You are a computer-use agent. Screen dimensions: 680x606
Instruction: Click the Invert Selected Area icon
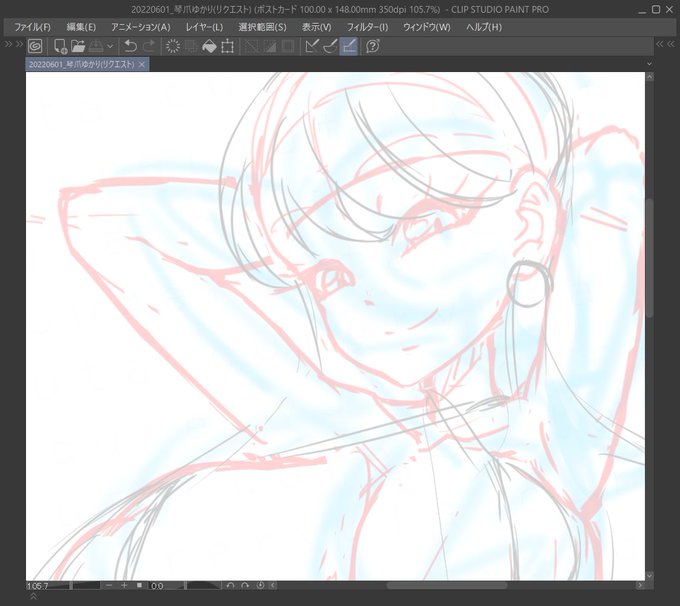pos(269,46)
